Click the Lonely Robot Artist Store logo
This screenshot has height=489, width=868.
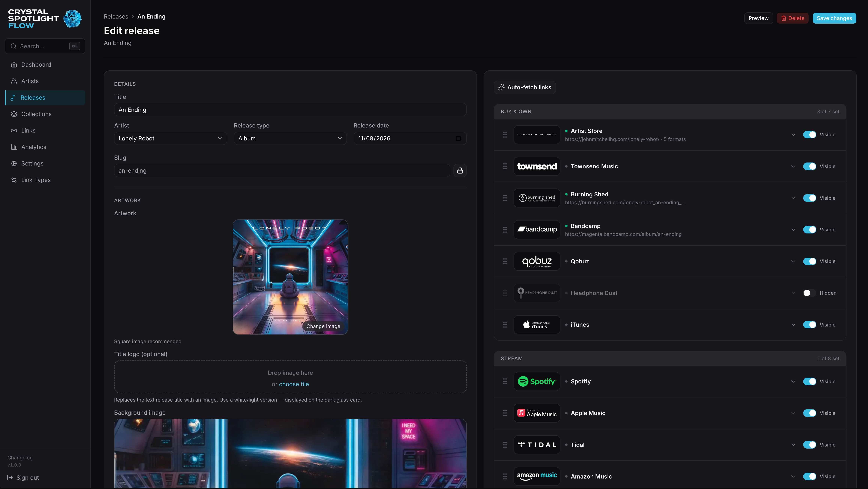(537, 135)
